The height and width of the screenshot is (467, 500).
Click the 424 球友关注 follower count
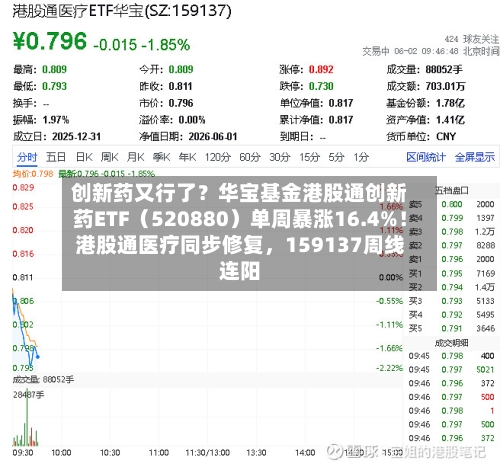tap(472, 39)
